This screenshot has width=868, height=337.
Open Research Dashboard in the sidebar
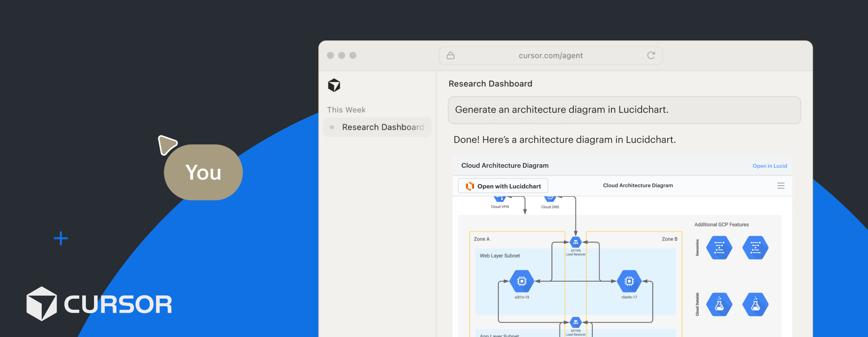377,127
